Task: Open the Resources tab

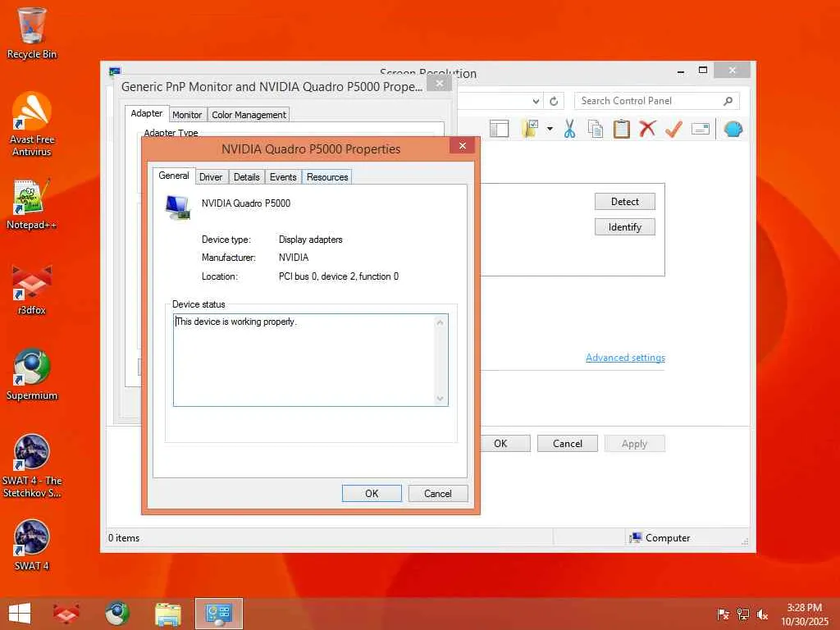Action: [x=327, y=177]
